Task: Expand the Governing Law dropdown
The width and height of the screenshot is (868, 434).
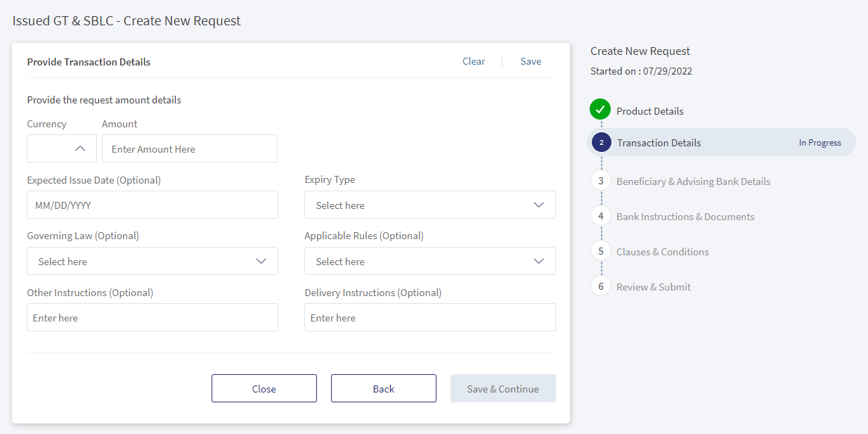Action: (153, 261)
